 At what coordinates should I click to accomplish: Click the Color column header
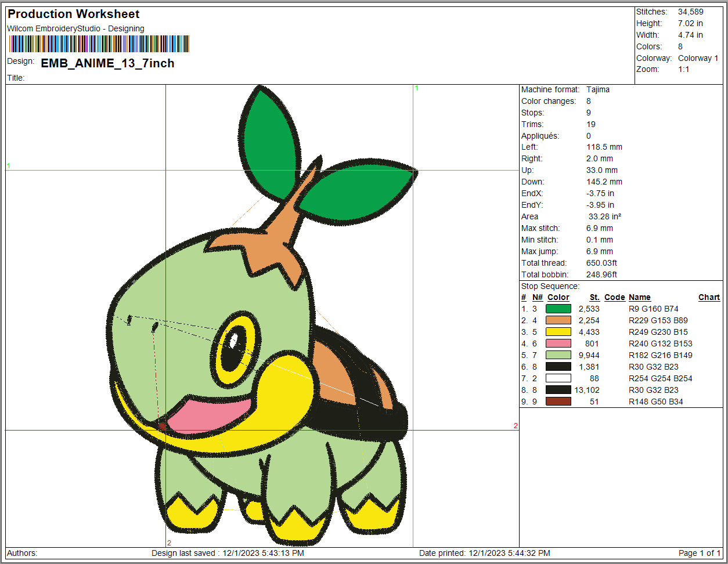tap(558, 297)
